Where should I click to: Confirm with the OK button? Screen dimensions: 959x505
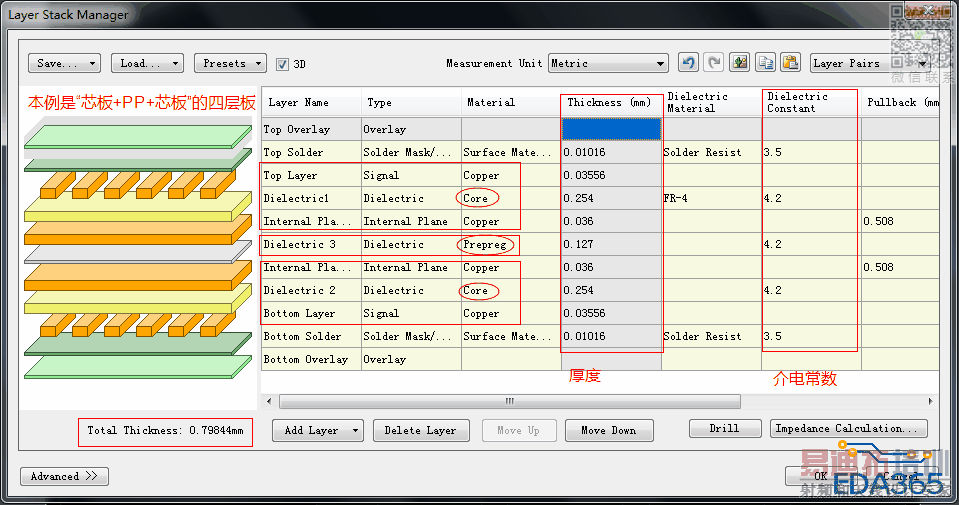click(x=820, y=476)
